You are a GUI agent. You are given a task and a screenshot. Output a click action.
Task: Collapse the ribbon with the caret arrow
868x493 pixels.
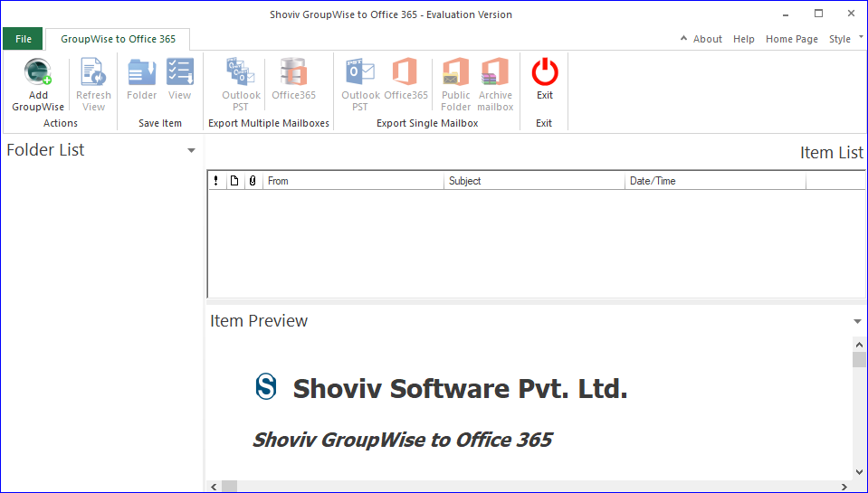point(683,39)
